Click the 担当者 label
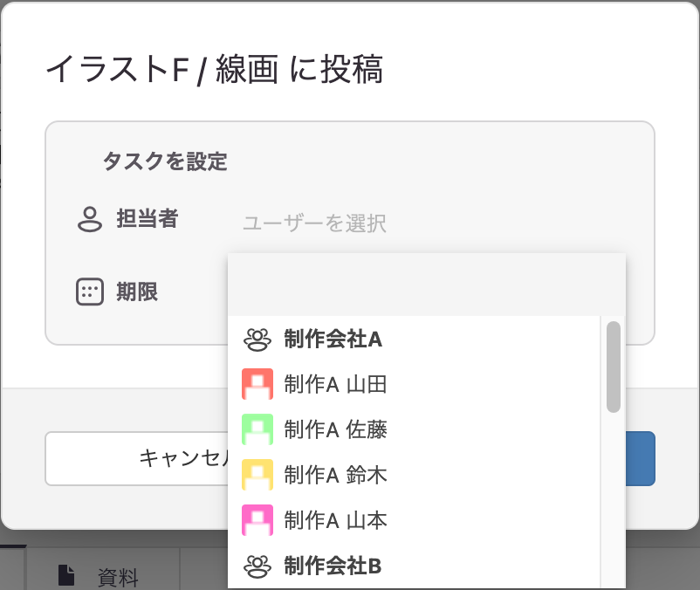 click(148, 219)
